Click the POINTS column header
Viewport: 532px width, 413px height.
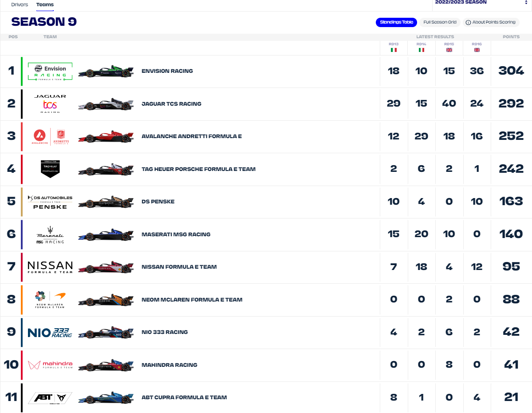point(511,37)
